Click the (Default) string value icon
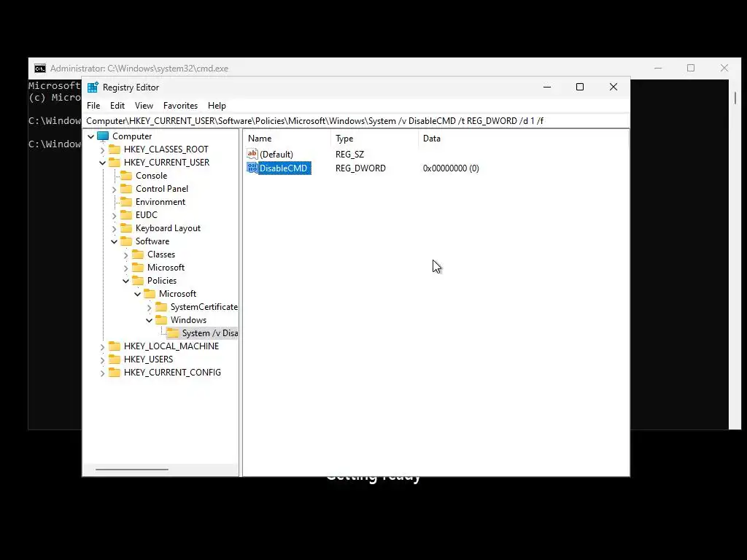Screen dimensions: 747x560 coord(252,154)
